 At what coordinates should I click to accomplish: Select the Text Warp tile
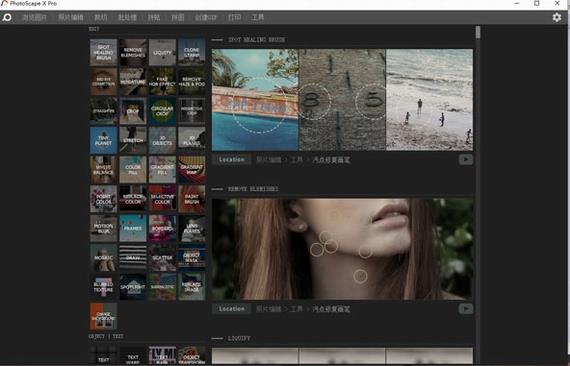coord(133,356)
